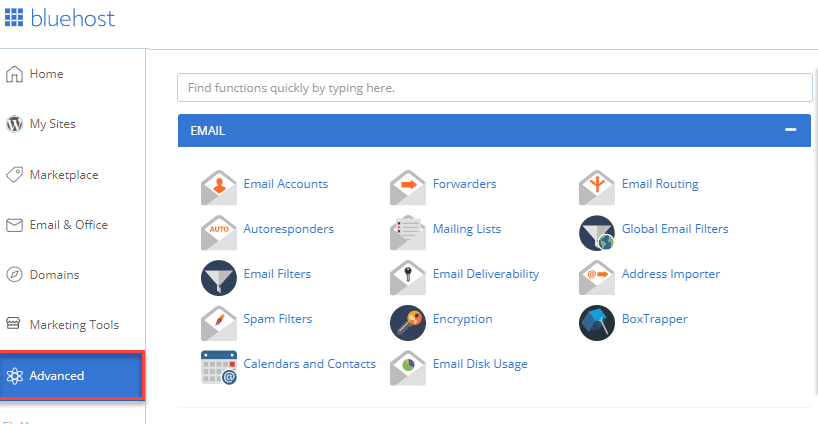
Task: Click the Mailing Lists link
Action: click(467, 229)
